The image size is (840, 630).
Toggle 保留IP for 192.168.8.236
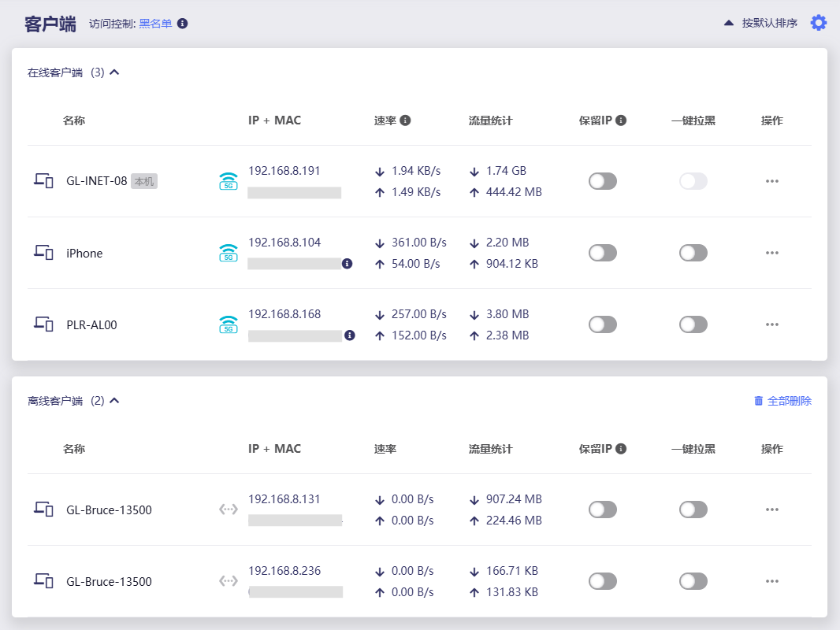[x=603, y=581]
